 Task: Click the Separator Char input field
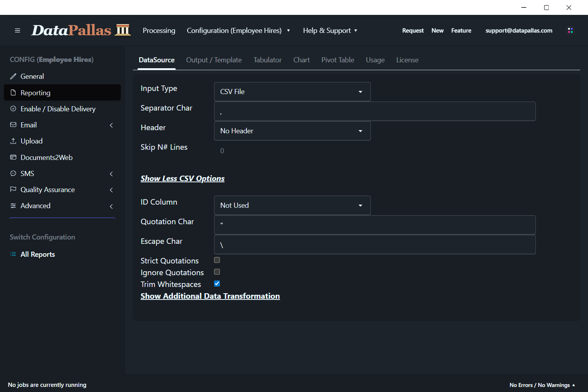coord(375,111)
